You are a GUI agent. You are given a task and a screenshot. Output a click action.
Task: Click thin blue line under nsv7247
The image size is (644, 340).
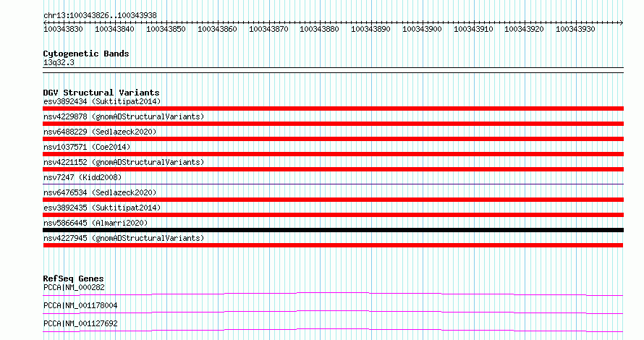(x=333, y=184)
